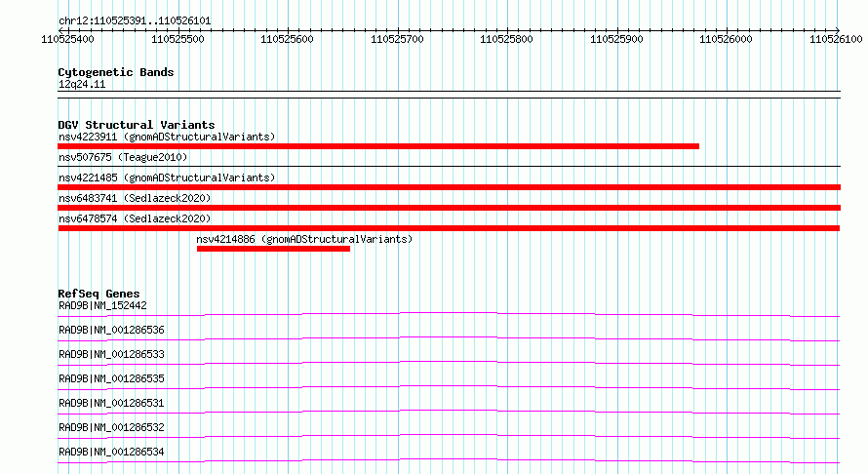Click the 12q24.11 band label
This screenshot has width=868, height=474.
82,84
